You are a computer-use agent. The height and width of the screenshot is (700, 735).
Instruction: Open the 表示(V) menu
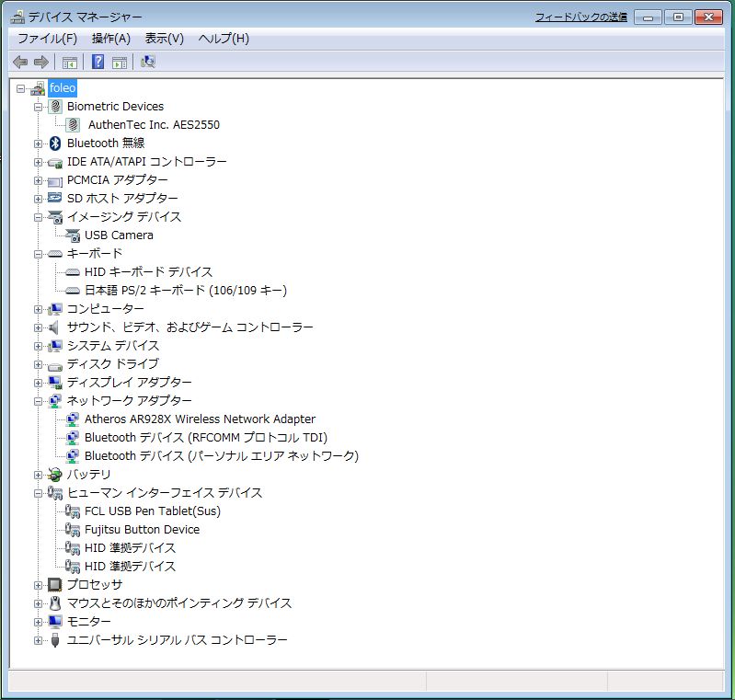pyautogui.click(x=164, y=39)
